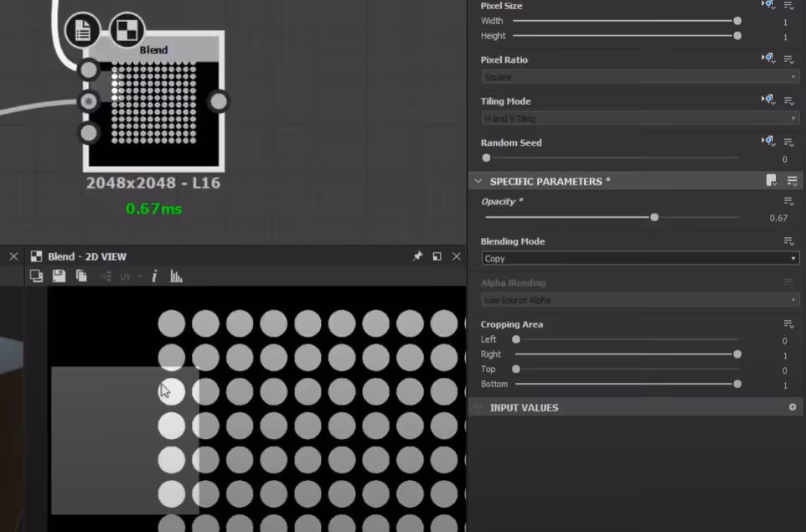
Task: Pin the 2D View panel
Action: (x=417, y=256)
